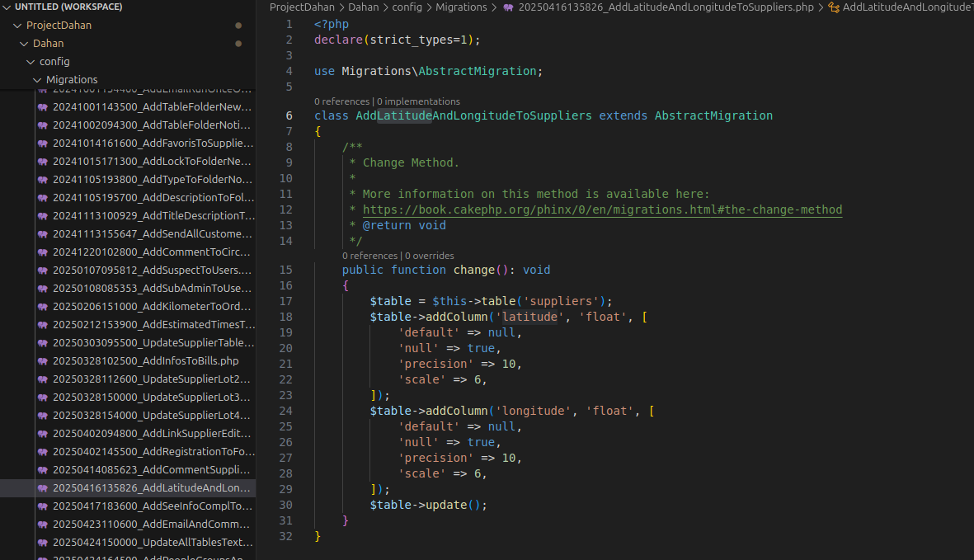Collapse the ProjectDahan root folder
Image resolution: width=974 pixels, height=560 pixels.
coord(18,26)
